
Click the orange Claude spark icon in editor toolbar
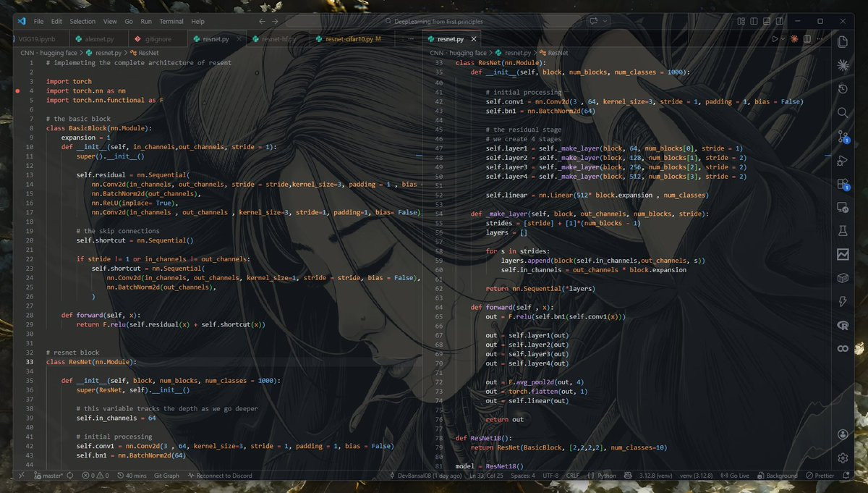795,38
